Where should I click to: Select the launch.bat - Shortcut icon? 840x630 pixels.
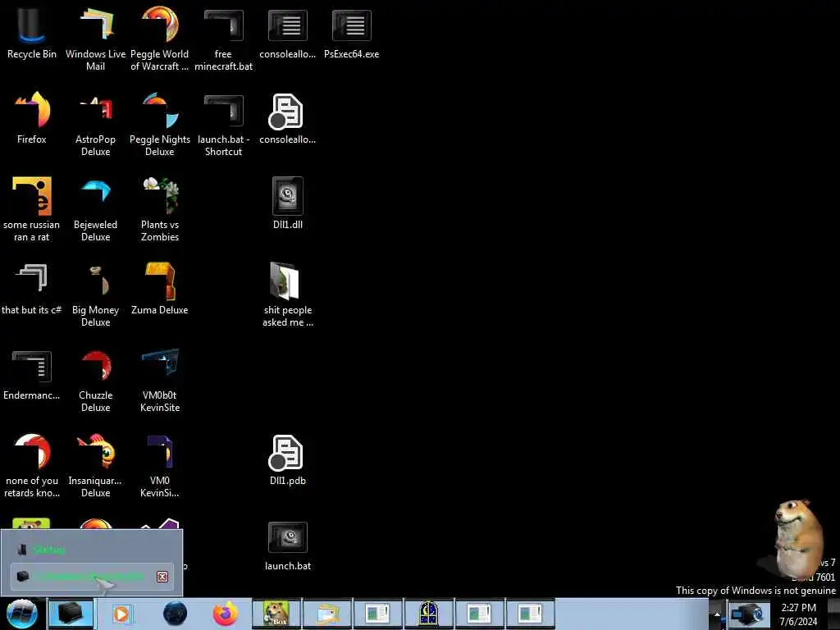pyautogui.click(x=223, y=125)
